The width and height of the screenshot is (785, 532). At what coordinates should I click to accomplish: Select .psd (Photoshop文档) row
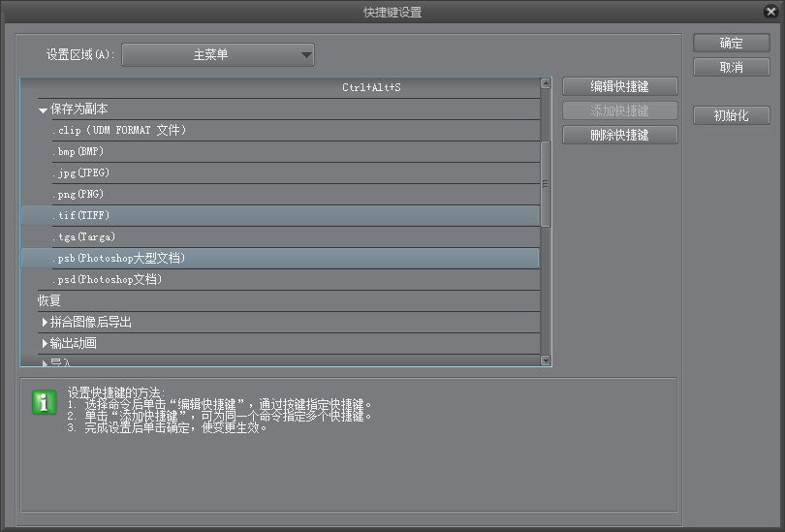(107, 279)
